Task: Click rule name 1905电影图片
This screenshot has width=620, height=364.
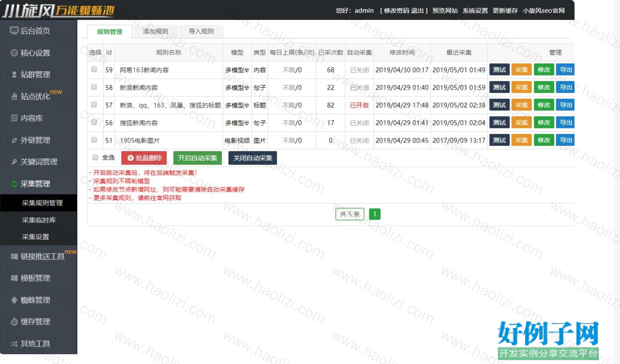Action: tap(140, 141)
